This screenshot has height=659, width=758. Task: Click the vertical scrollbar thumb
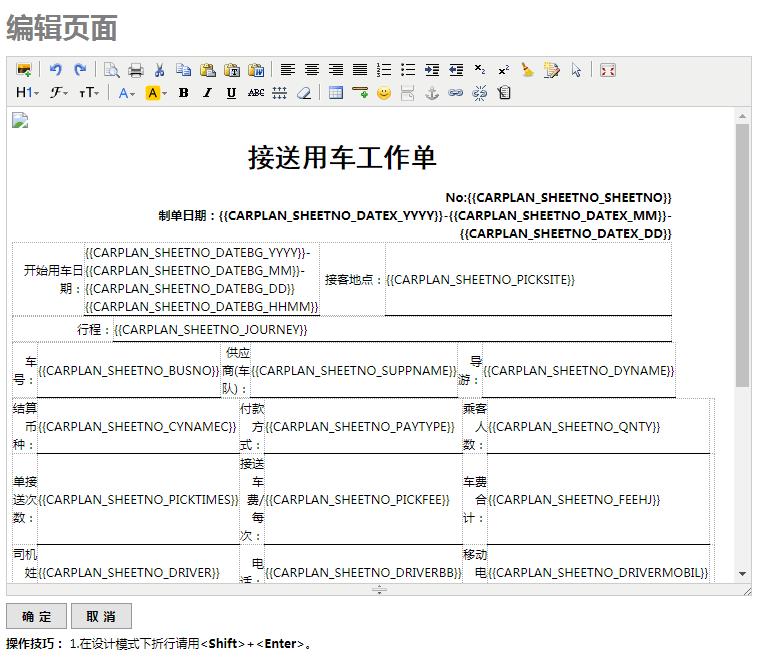point(742,255)
